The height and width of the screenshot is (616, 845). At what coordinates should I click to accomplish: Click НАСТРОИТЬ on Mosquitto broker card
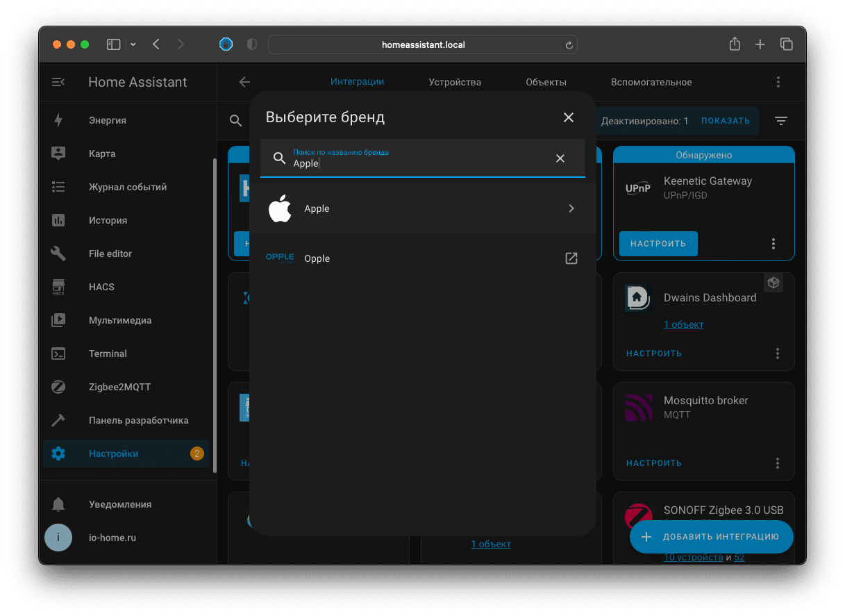click(x=654, y=463)
